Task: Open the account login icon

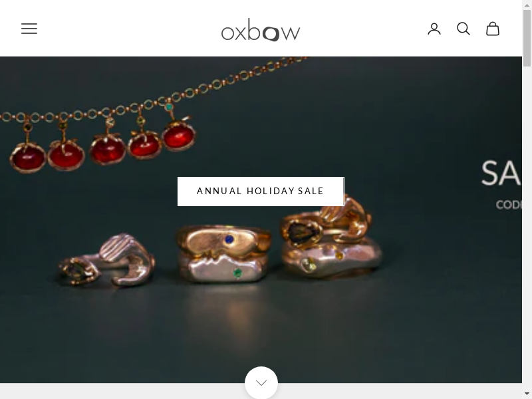Action: 434,29
